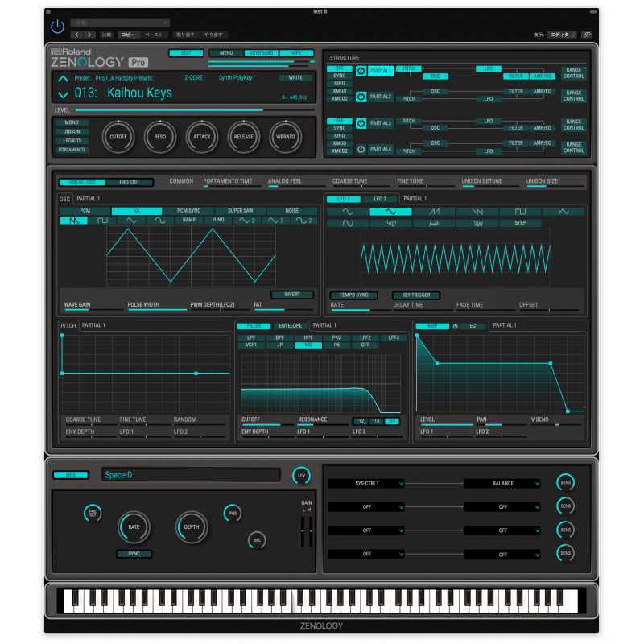Image resolution: width=644 pixels, height=644 pixels.
Task: Open the SYS-CTRL1 source dropdown
Action: [x=366, y=484]
